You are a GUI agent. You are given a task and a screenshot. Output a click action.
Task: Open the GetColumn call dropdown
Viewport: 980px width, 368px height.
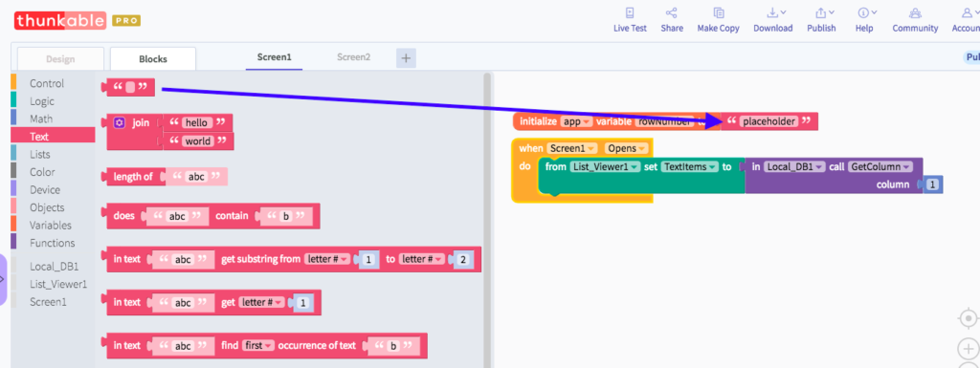(872, 166)
